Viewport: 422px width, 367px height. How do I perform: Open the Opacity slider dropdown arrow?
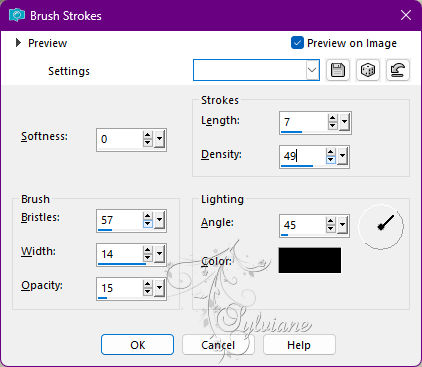click(160, 288)
